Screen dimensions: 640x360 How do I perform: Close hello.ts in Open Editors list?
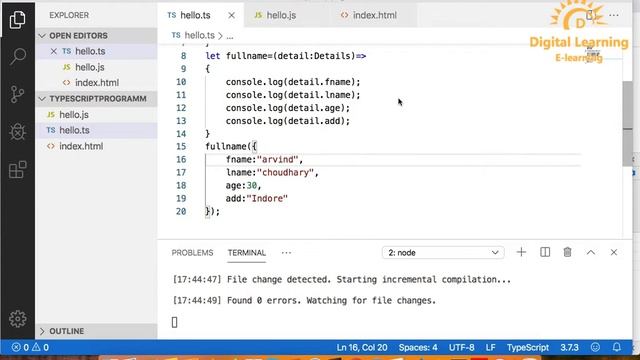click(x=53, y=51)
